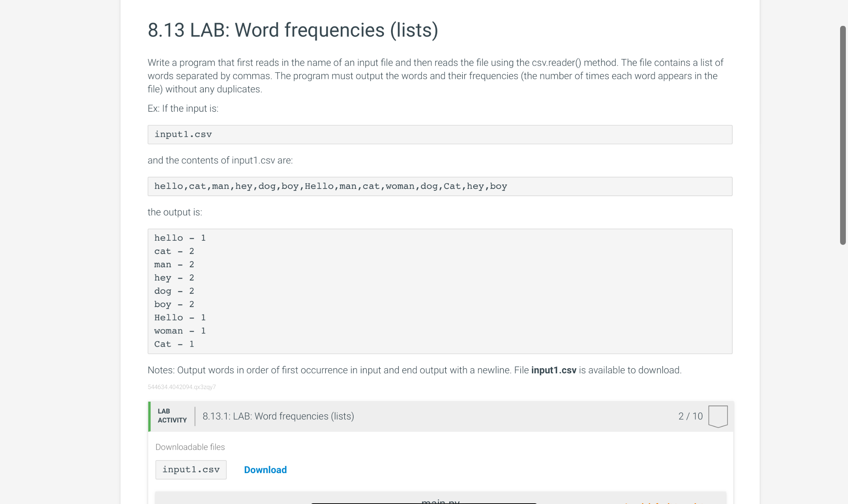Click the Downloadable files heading
Screen dimensions: 848x504
pos(190,447)
